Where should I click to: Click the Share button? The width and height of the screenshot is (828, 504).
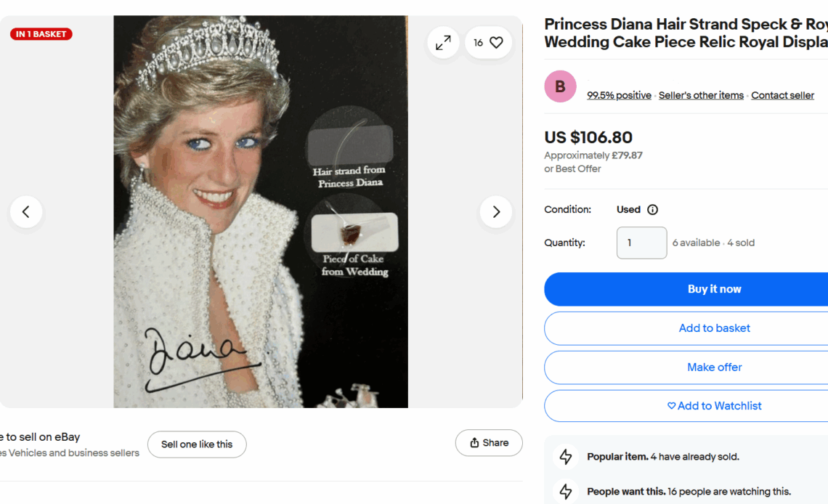pyautogui.click(x=489, y=443)
